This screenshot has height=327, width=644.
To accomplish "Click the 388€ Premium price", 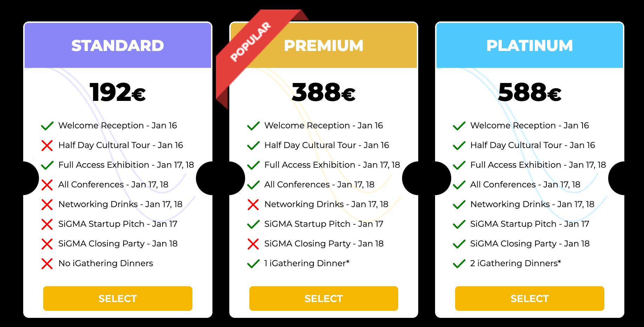I will [323, 92].
